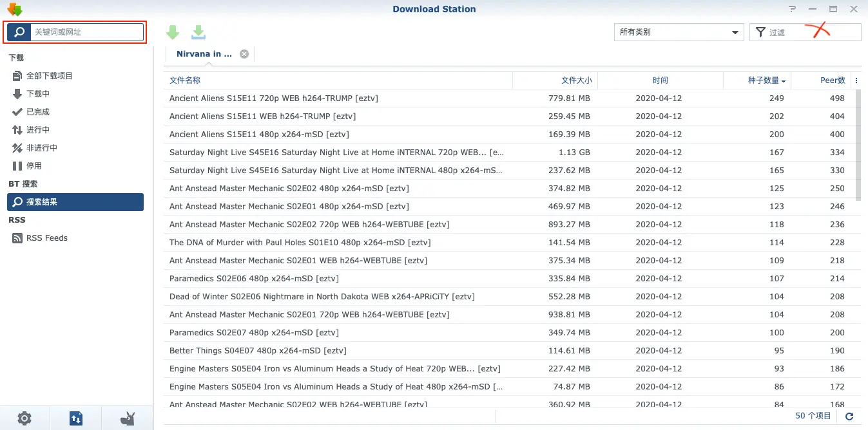
Task: Select 搜索结果 in the sidebar
Action: (77, 202)
